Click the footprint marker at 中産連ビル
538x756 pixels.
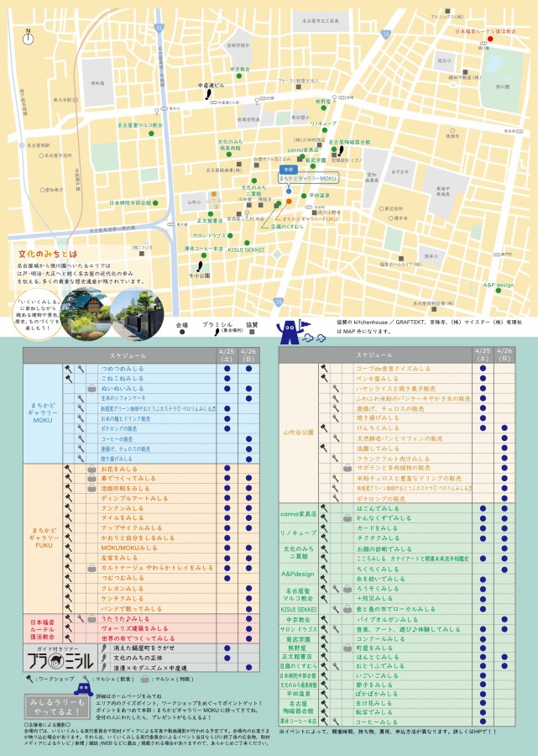[209, 95]
